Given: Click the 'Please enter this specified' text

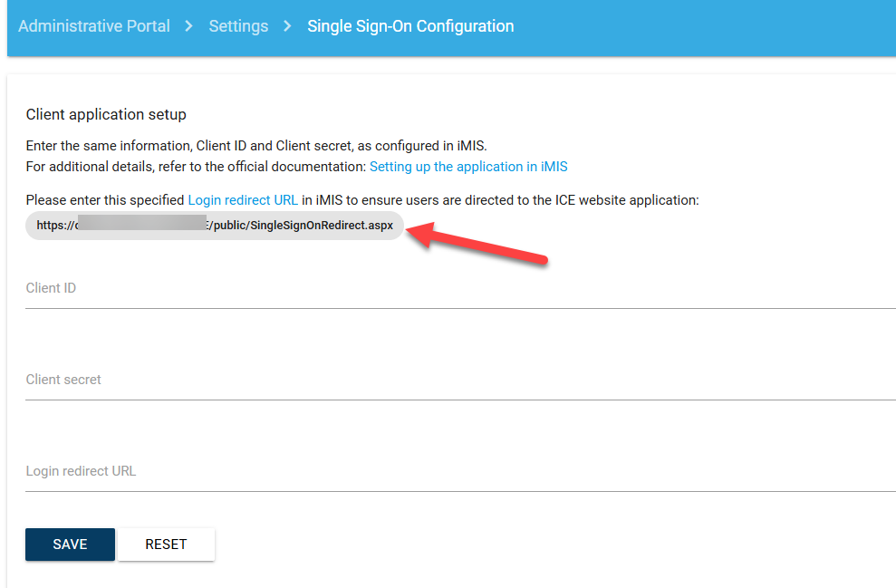Looking at the screenshot, I should (105, 199).
